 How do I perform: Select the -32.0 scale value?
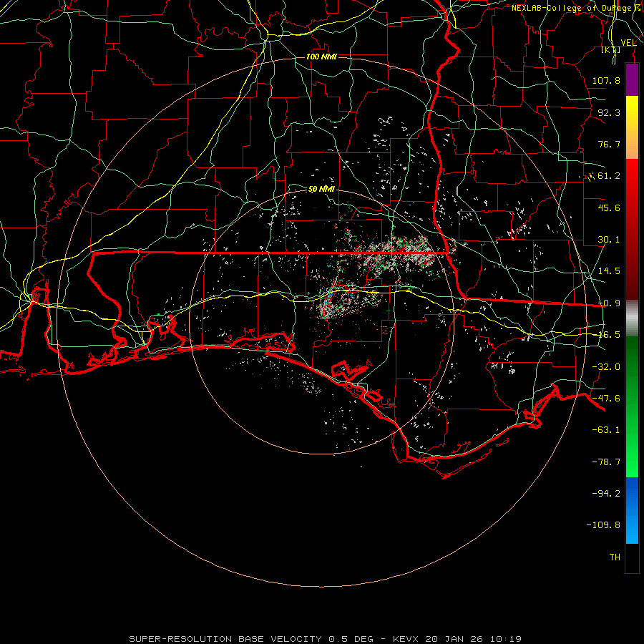point(606,367)
